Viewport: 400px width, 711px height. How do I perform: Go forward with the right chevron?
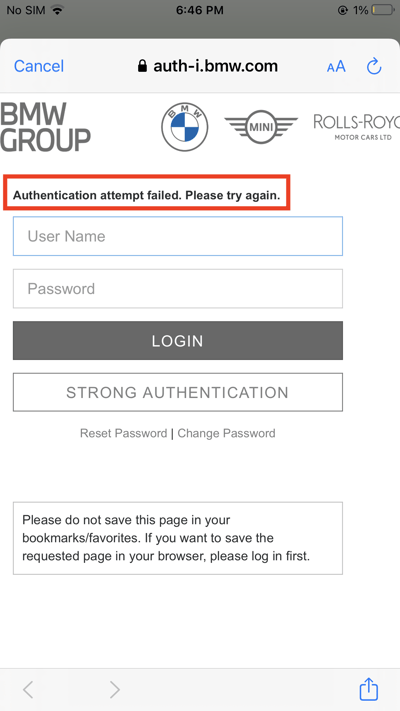(115, 690)
